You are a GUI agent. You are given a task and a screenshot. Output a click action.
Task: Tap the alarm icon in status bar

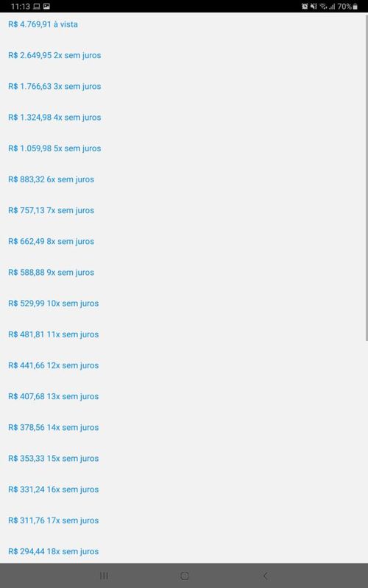[x=305, y=7]
